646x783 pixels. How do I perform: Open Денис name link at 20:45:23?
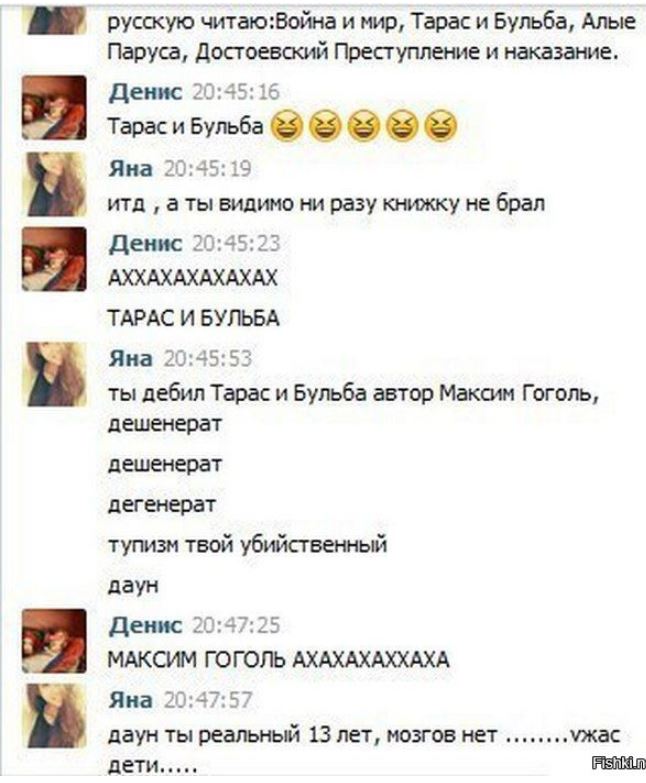(x=145, y=244)
